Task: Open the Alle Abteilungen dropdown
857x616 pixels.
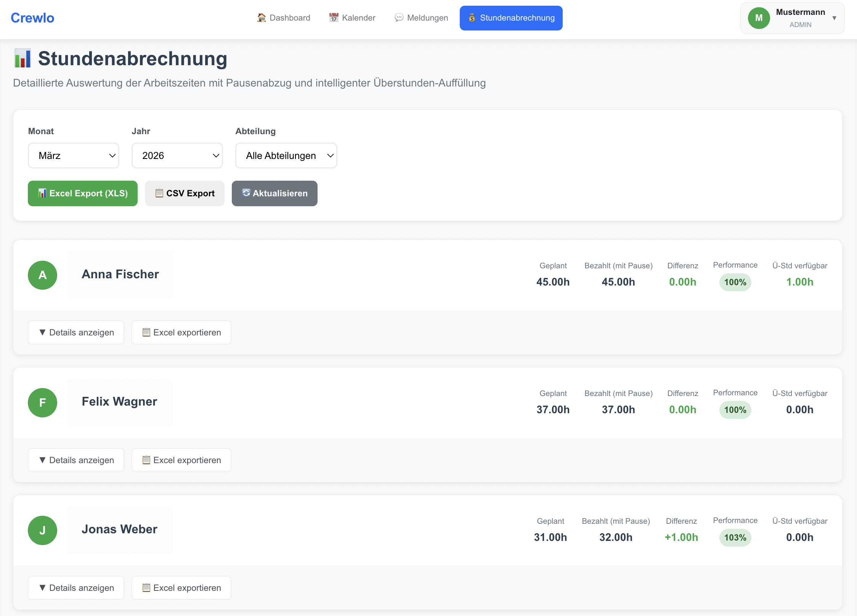Action: (x=286, y=156)
